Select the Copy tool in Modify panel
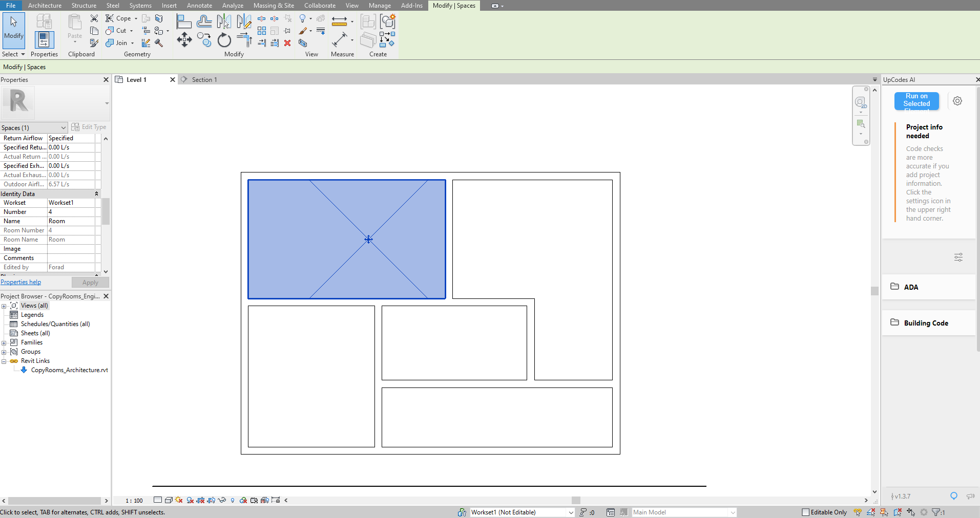This screenshot has height=518, width=980. coord(204,40)
